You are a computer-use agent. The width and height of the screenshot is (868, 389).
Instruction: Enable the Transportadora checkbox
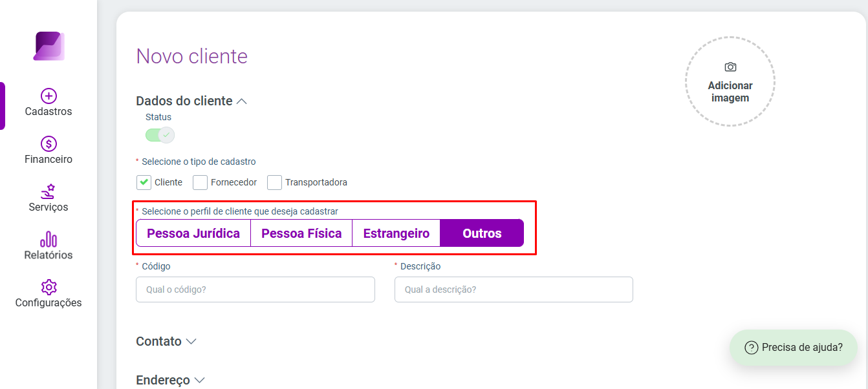coord(274,182)
